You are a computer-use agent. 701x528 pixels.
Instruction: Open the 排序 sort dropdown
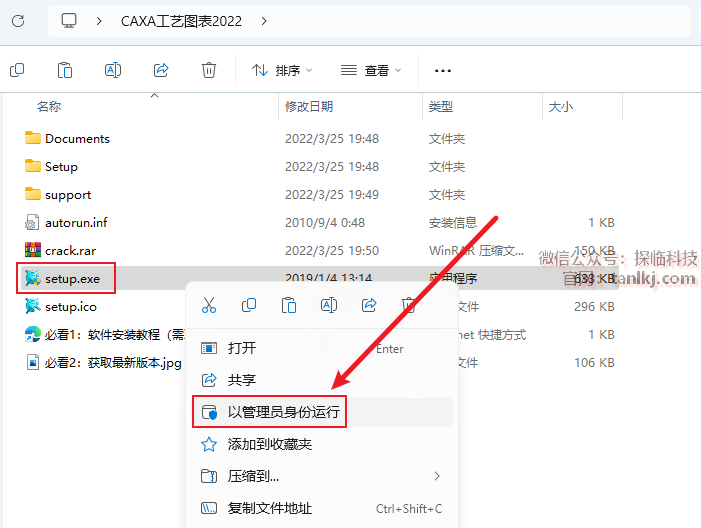(282, 70)
